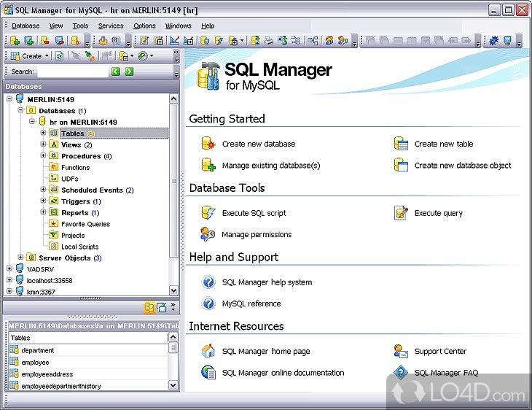
Task: Click the table list scroll-down arrow
Action: (173, 384)
